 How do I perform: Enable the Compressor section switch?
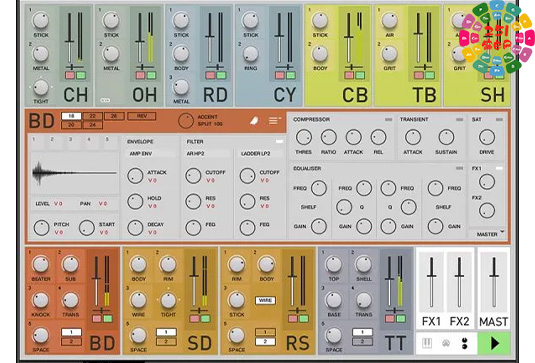(388, 119)
